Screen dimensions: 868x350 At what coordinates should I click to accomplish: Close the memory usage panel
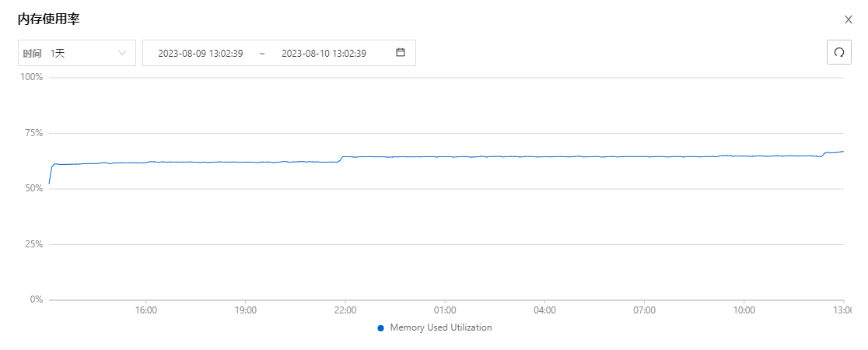tap(848, 19)
